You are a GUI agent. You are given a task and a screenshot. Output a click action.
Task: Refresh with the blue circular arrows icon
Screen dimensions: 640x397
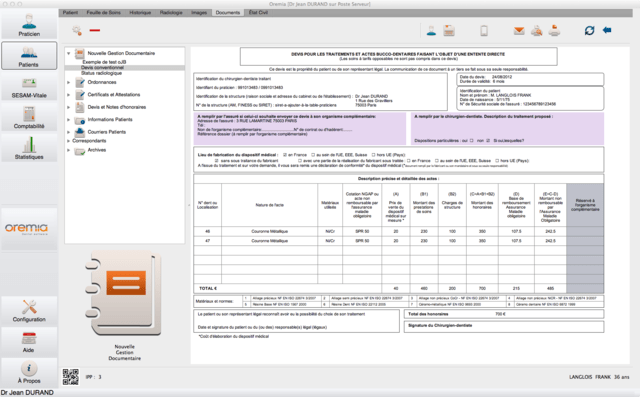tap(589, 30)
